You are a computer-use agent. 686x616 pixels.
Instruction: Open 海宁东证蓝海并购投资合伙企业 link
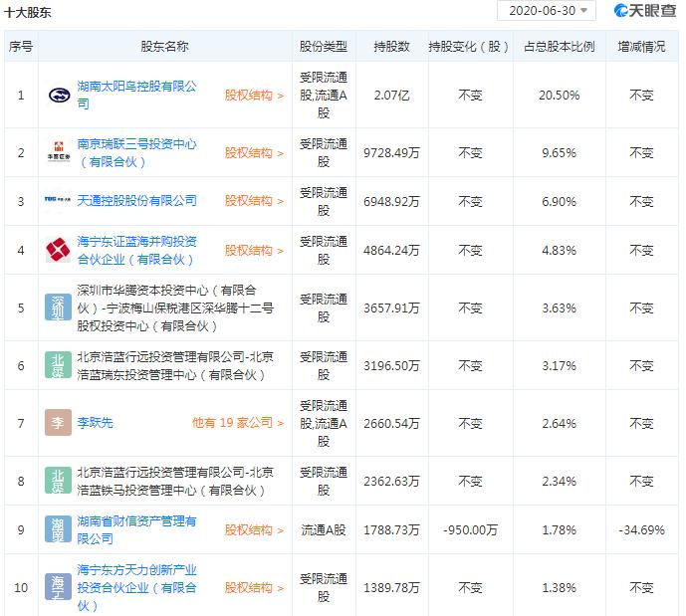(137, 250)
